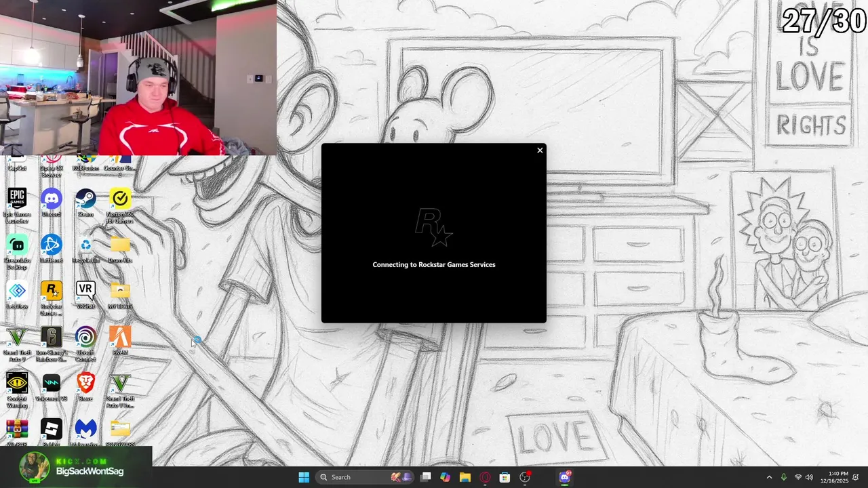Open the Grand Theft Auto V shortcut
The width and height of the screenshot is (868, 488).
tap(17, 344)
